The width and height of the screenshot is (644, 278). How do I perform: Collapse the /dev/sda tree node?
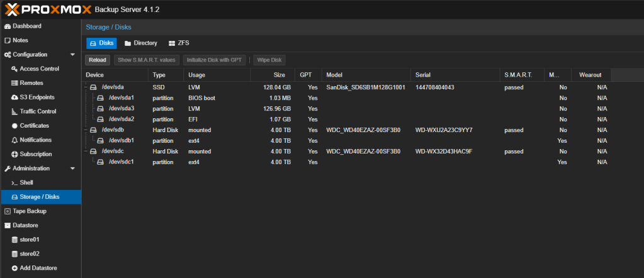point(87,87)
